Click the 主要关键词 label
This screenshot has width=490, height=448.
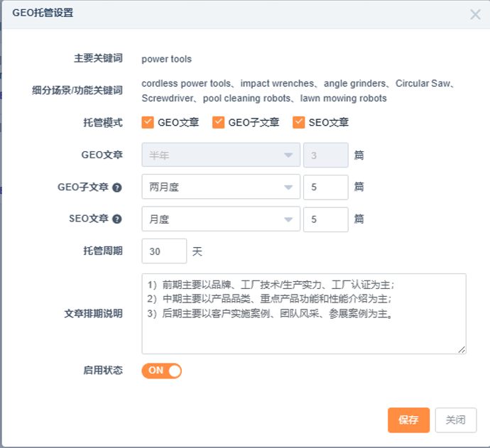coord(98,58)
